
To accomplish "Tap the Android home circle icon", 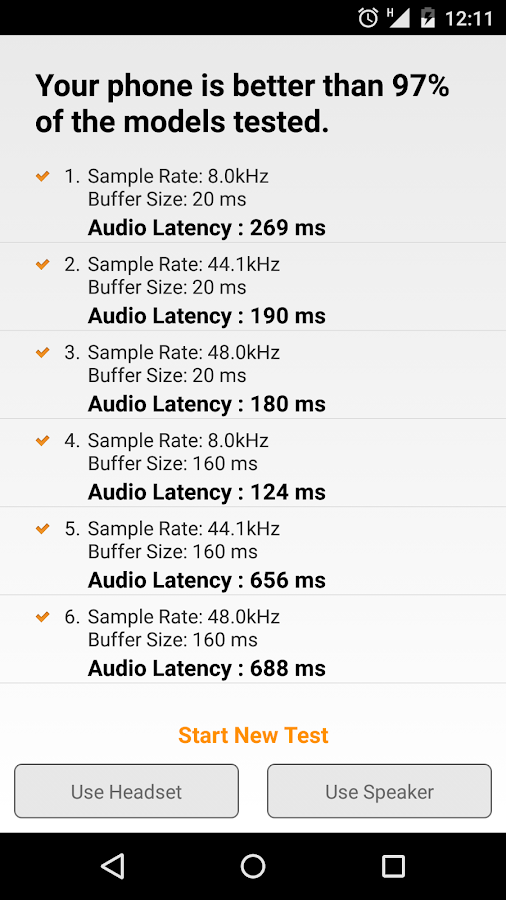I will [x=253, y=866].
